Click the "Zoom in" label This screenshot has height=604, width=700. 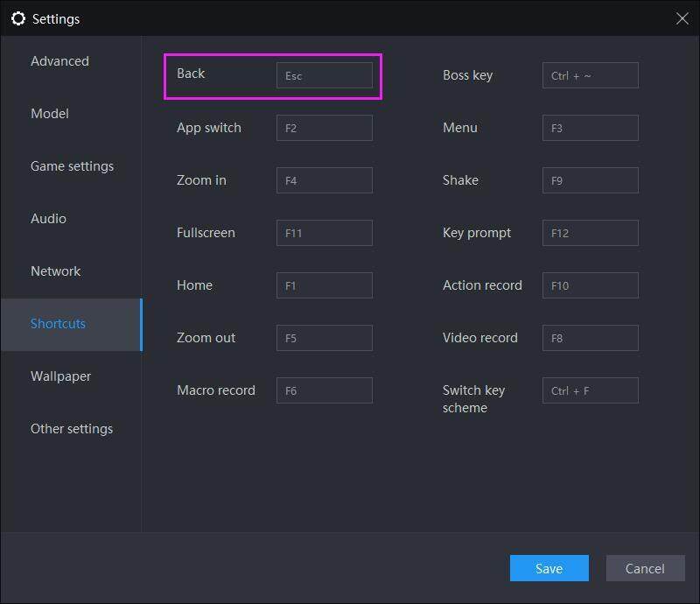click(201, 180)
